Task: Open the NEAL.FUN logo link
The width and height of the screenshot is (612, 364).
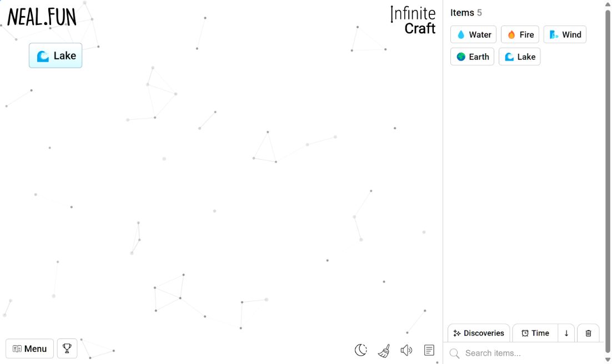Action: (42, 17)
